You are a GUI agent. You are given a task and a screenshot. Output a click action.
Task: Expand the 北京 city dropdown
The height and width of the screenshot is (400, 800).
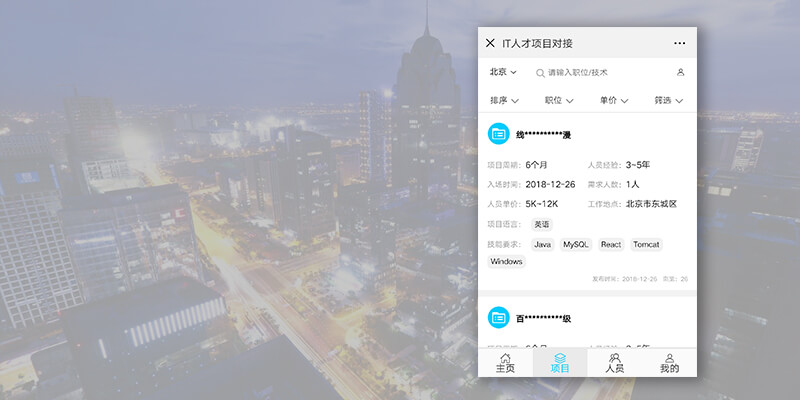[x=503, y=72]
